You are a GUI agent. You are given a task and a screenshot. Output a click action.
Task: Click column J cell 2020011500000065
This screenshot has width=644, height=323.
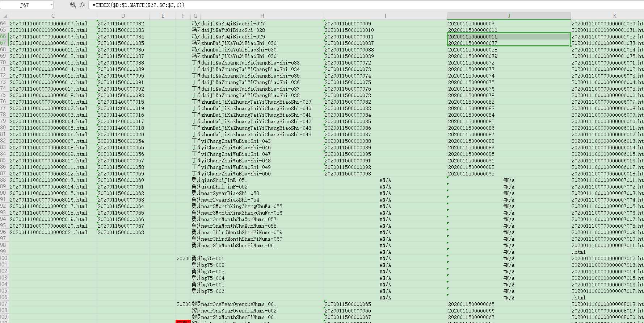tap(509, 304)
